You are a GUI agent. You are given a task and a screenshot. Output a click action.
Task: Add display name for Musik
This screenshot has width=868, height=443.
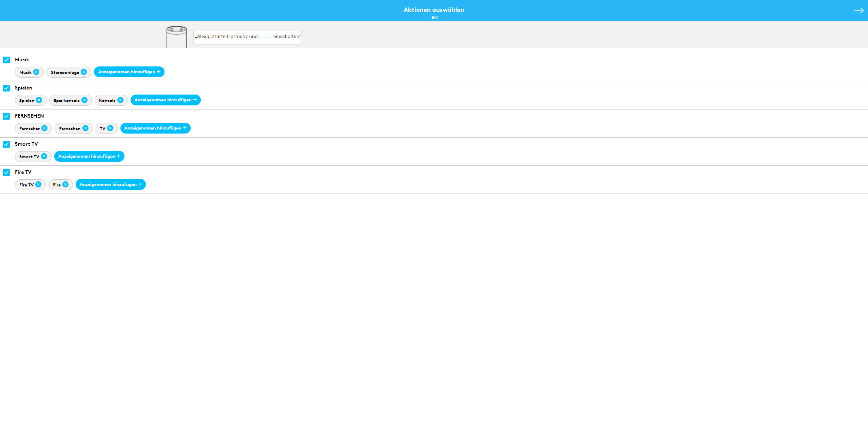129,72
